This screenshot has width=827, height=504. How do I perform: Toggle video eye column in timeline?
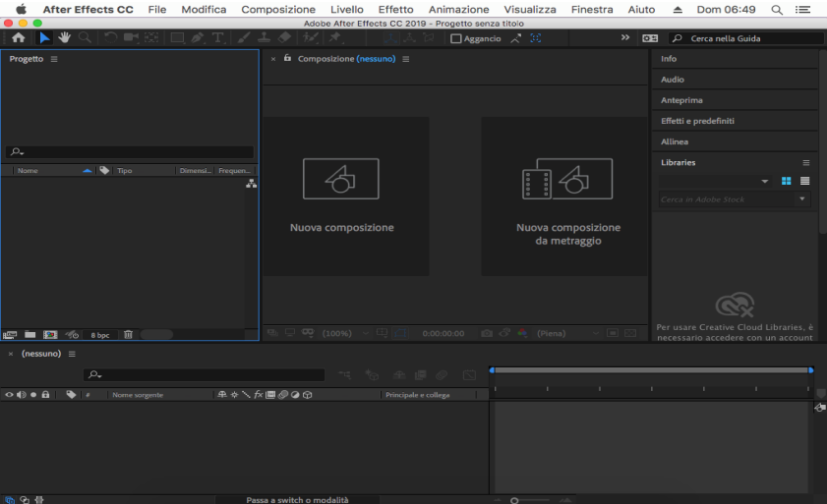point(9,394)
